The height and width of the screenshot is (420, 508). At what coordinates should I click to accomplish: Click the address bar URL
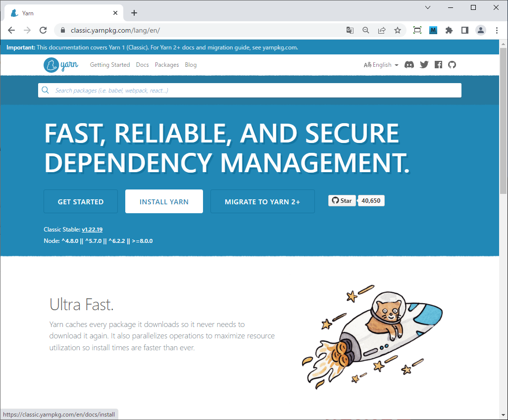tap(115, 31)
